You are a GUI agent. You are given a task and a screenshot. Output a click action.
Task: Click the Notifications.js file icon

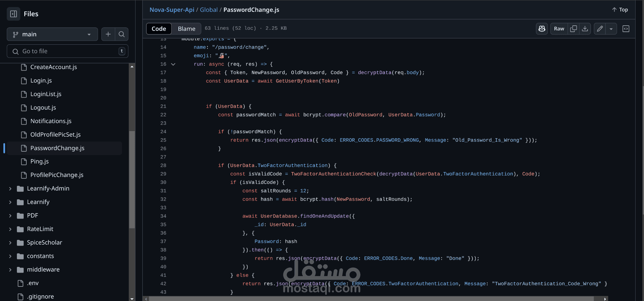[24, 121]
